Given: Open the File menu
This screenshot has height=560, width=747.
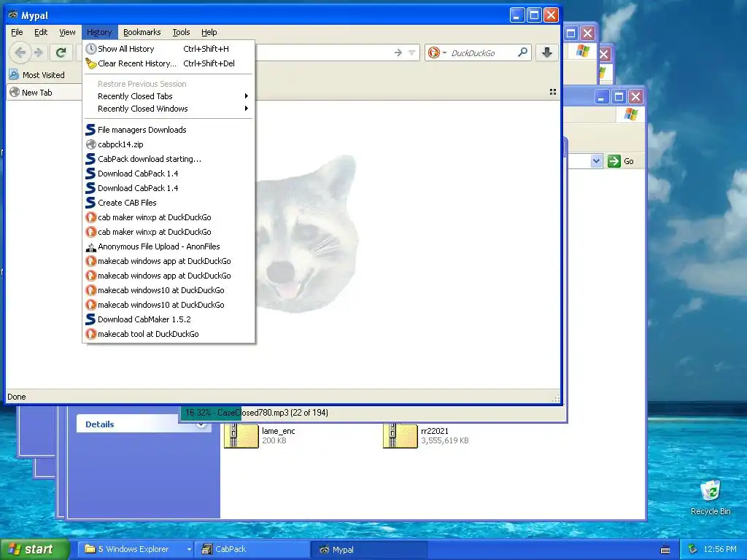Looking at the screenshot, I should click(17, 32).
